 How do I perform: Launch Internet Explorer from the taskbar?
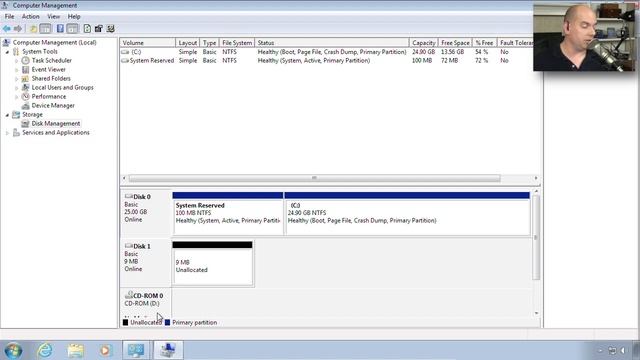(44, 350)
